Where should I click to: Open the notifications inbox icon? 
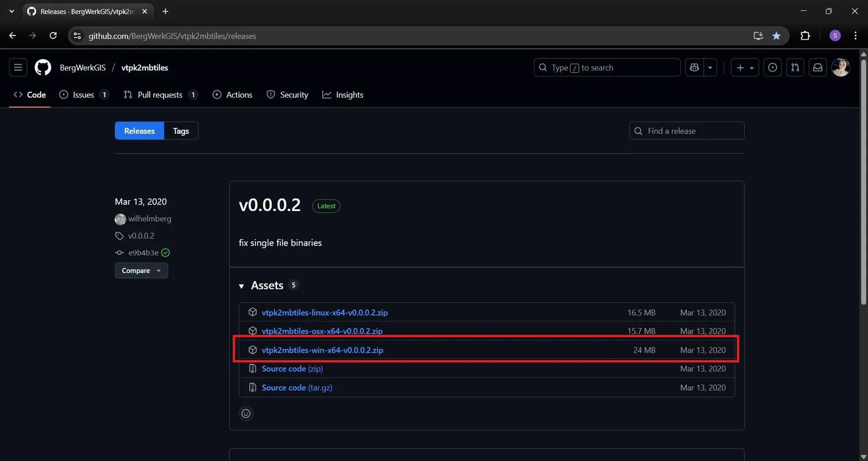pyautogui.click(x=818, y=67)
